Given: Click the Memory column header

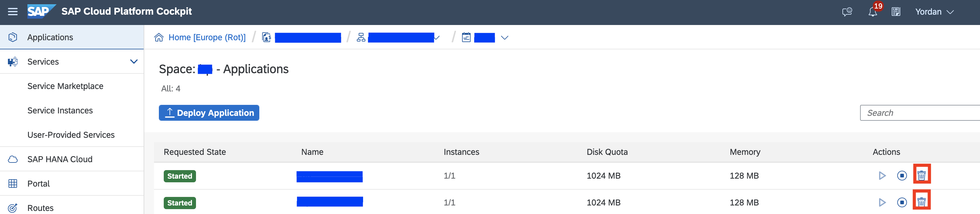Looking at the screenshot, I should tap(745, 152).
